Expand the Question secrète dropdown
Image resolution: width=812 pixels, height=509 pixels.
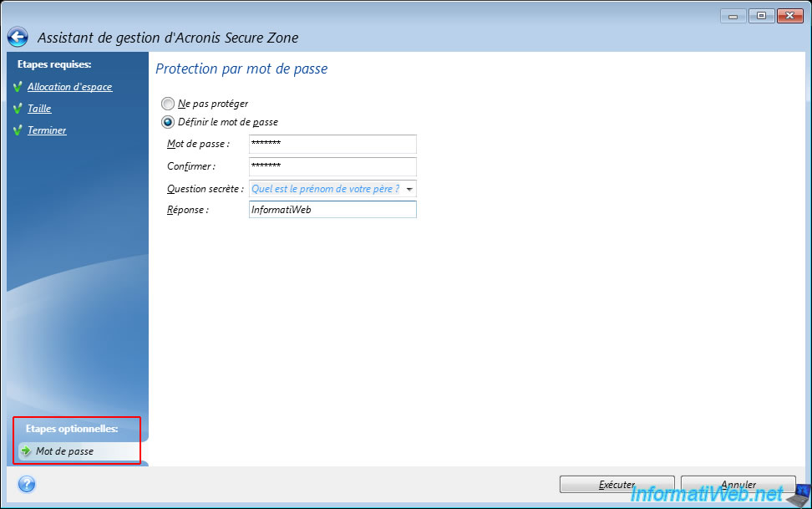click(409, 189)
